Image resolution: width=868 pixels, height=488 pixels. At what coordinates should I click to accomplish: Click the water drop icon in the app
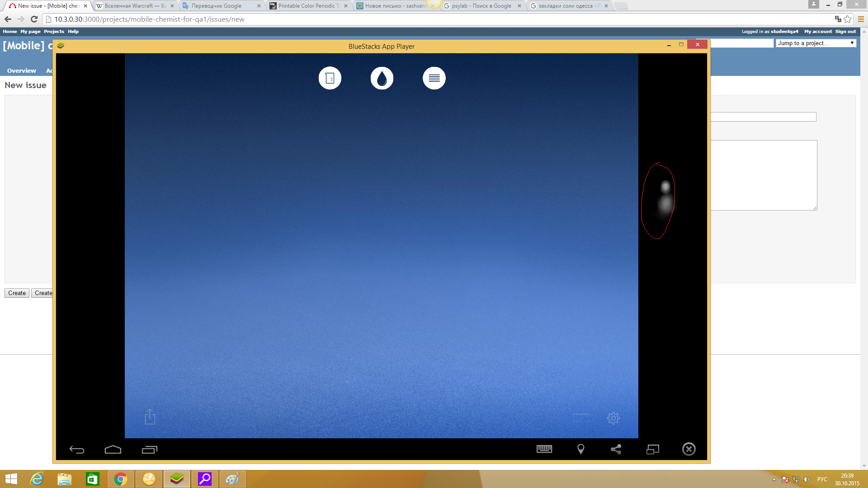(x=382, y=78)
